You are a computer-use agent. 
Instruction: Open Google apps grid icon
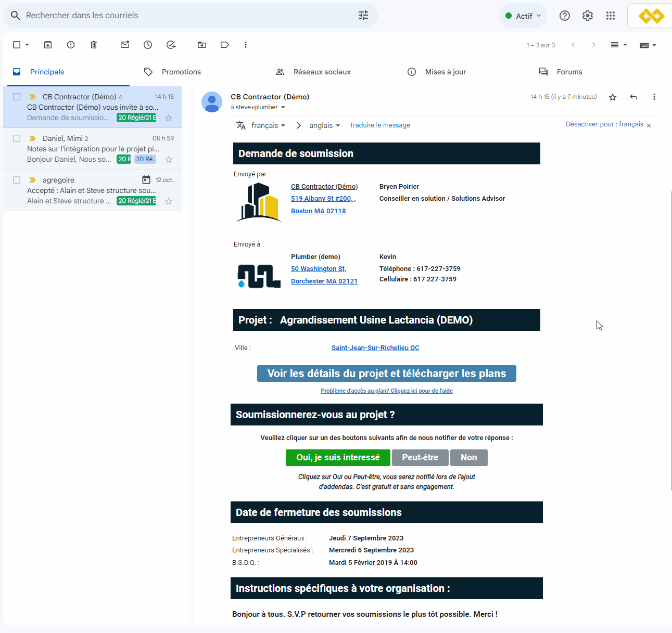[x=611, y=16]
